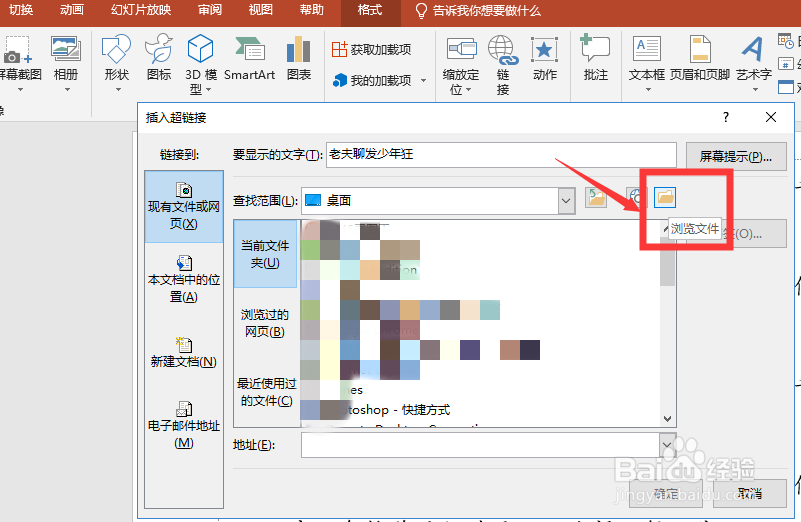Click the Action ribbon button
Screen dimensions: 801x522
545,59
